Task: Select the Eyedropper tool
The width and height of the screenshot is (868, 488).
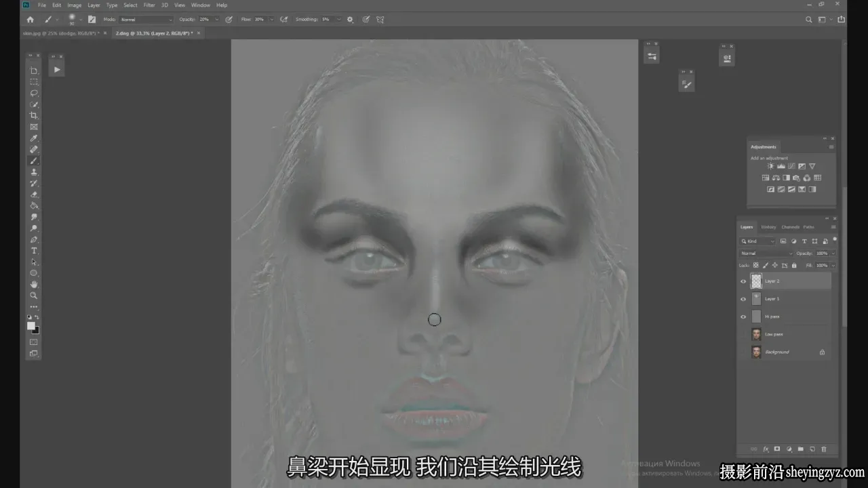Action: coord(34,138)
